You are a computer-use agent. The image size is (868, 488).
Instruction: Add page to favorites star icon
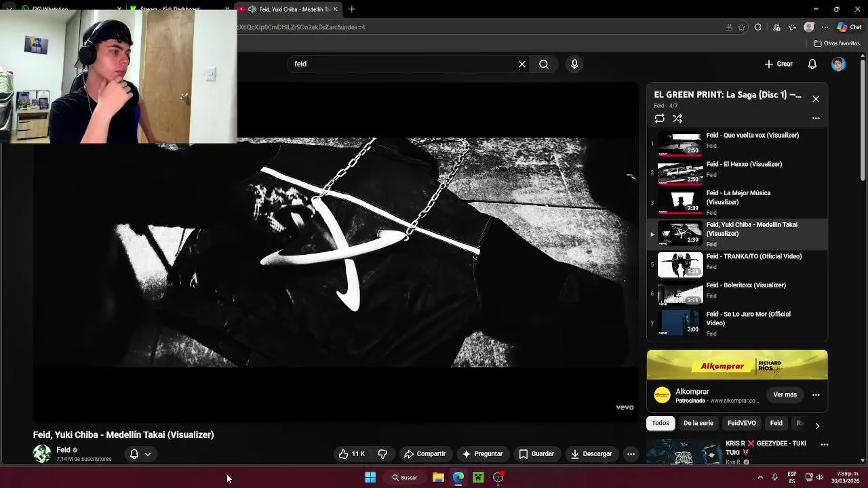pos(742,27)
